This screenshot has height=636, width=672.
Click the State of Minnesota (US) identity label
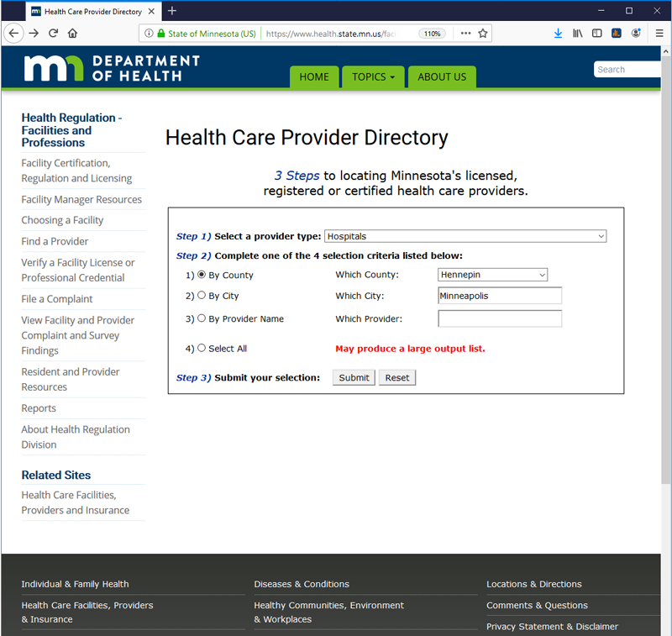(x=212, y=34)
